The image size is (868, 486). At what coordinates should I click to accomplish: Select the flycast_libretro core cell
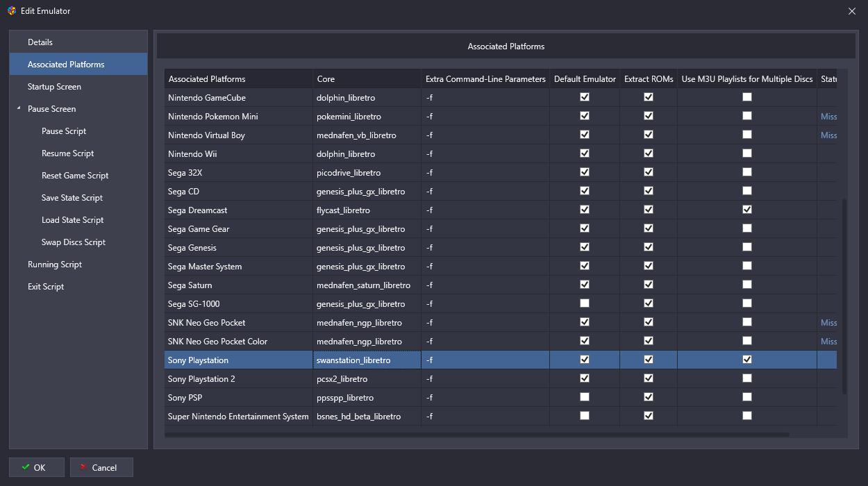[367, 210]
